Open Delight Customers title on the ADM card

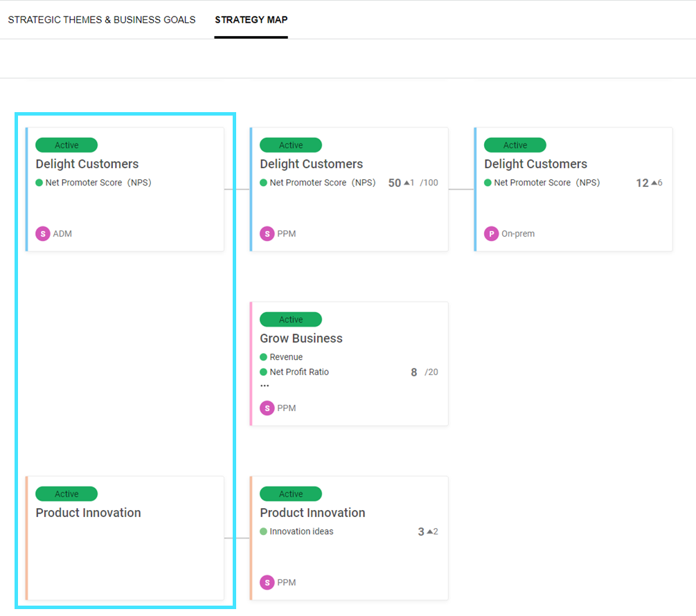[87, 164]
